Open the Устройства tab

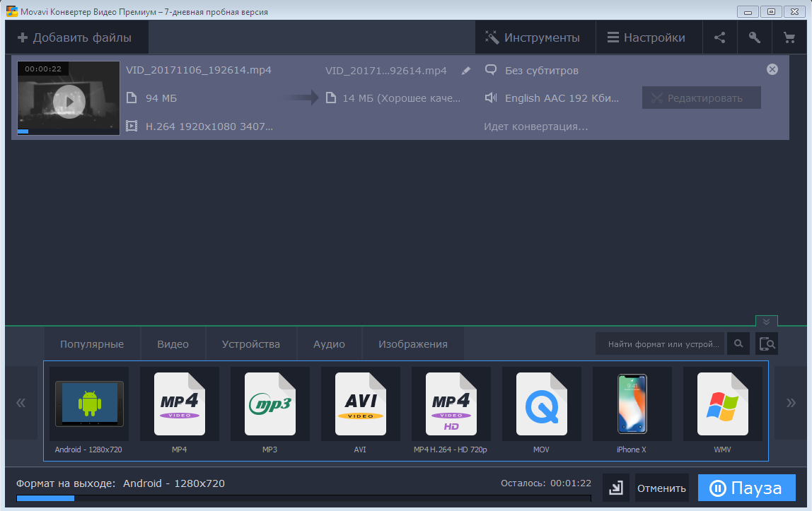click(x=251, y=344)
